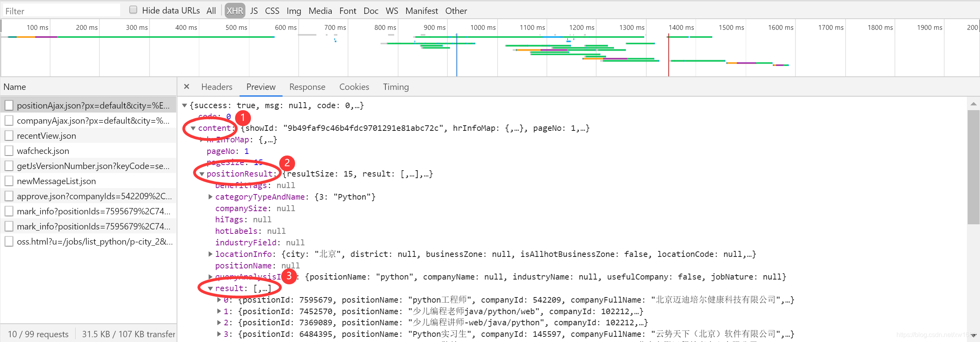
Task: Filter requests by Manifest
Action: coord(422,11)
